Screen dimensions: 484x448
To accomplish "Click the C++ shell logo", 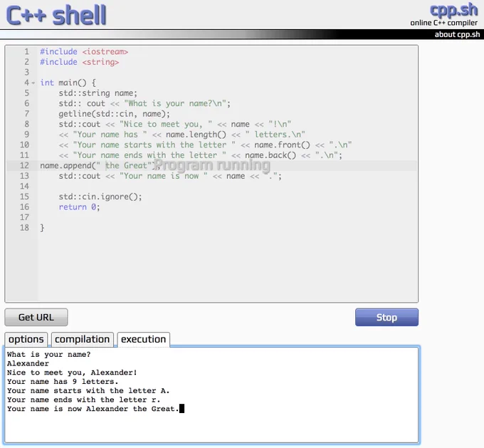I will coord(56,15).
